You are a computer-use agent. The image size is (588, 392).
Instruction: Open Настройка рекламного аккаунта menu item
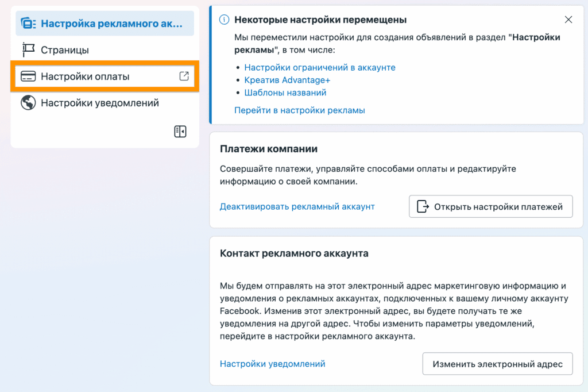tap(111, 24)
